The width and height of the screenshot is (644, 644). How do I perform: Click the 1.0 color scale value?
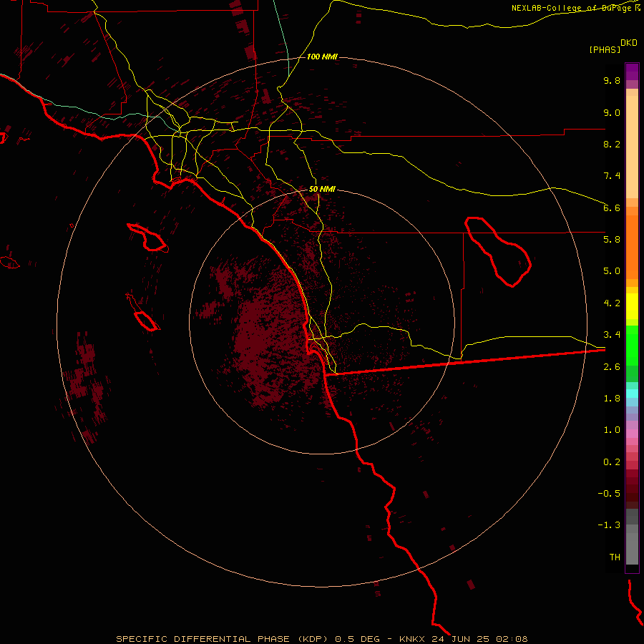[x=612, y=430]
